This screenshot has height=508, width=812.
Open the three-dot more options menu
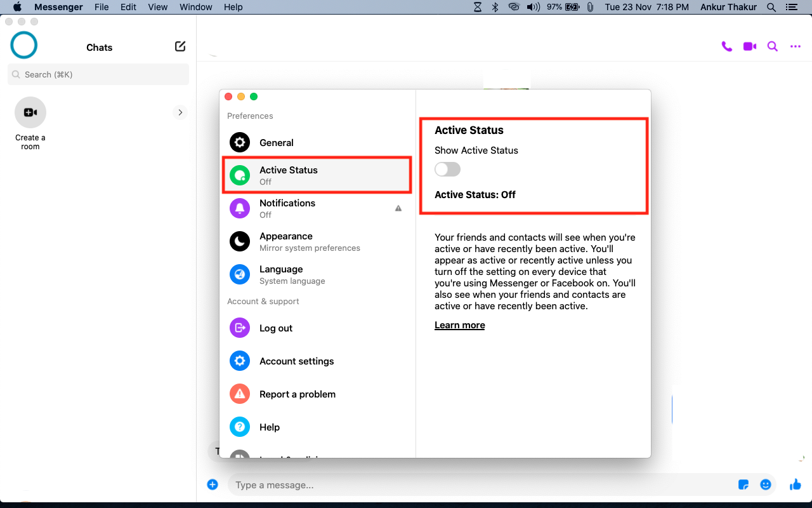click(796, 46)
